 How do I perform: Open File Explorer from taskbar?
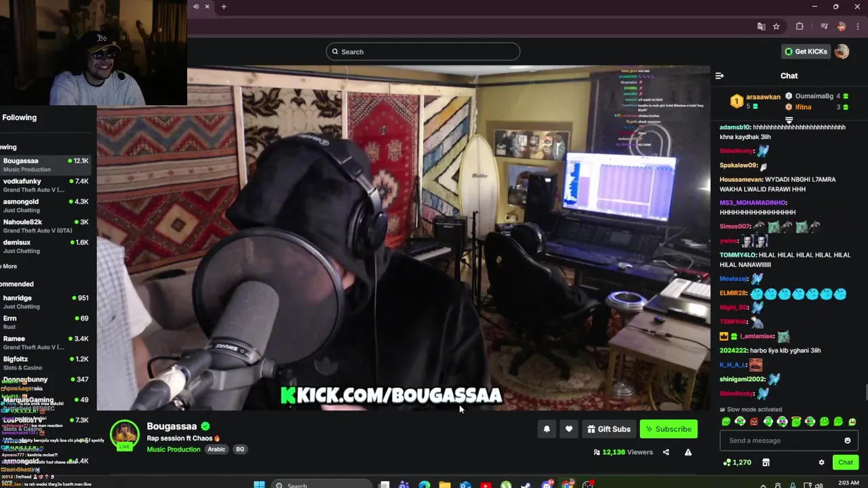click(x=445, y=484)
